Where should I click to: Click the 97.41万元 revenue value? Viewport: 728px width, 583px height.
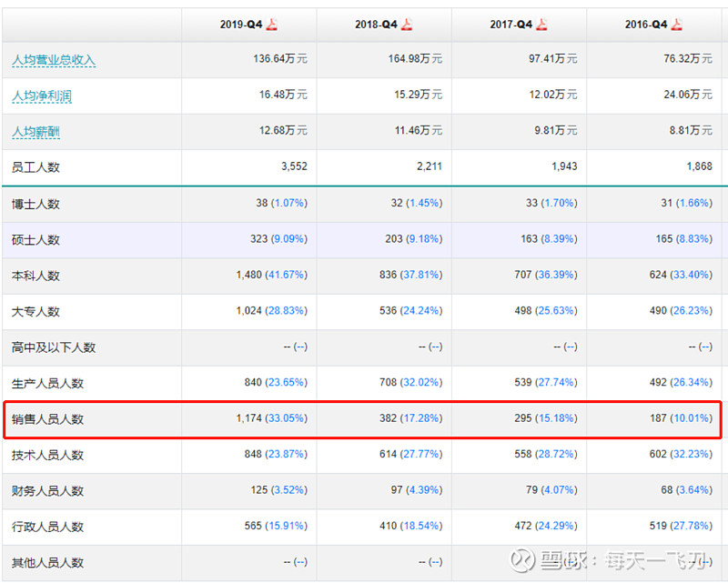(x=553, y=58)
